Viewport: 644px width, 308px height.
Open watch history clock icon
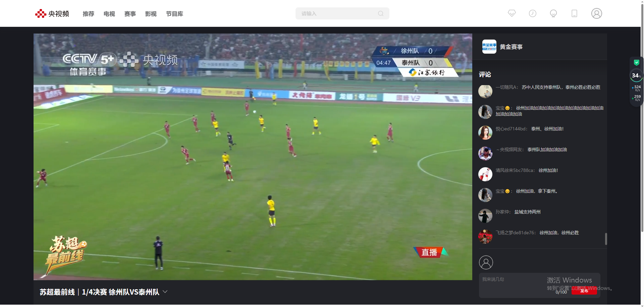pyautogui.click(x=533, y=13)
